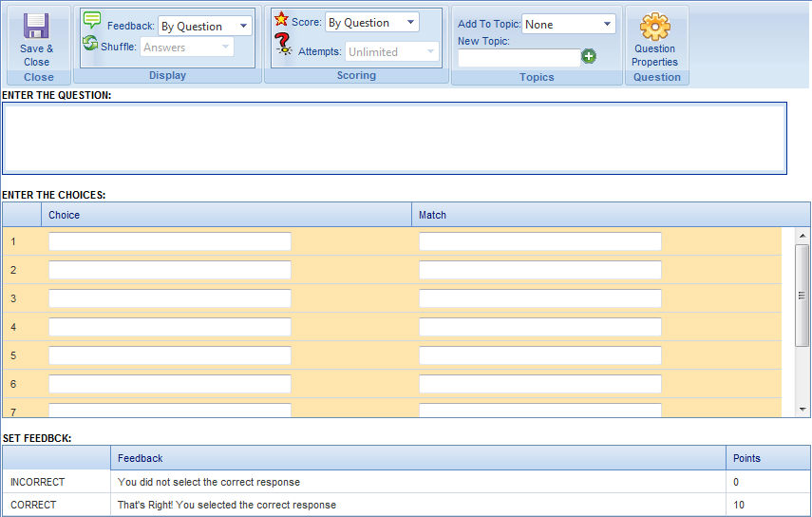Viewport: 812px width, 517px height.
Task: Click the Save & Close button label
Action: (36, 55)
